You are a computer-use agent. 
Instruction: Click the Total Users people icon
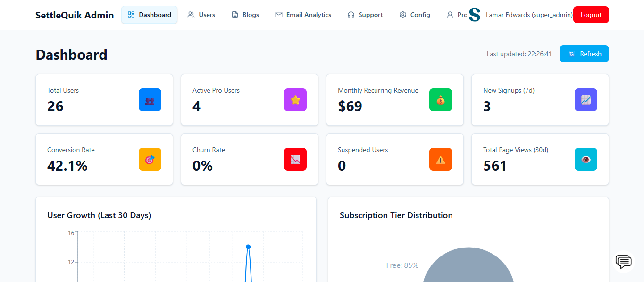point(150,100)
